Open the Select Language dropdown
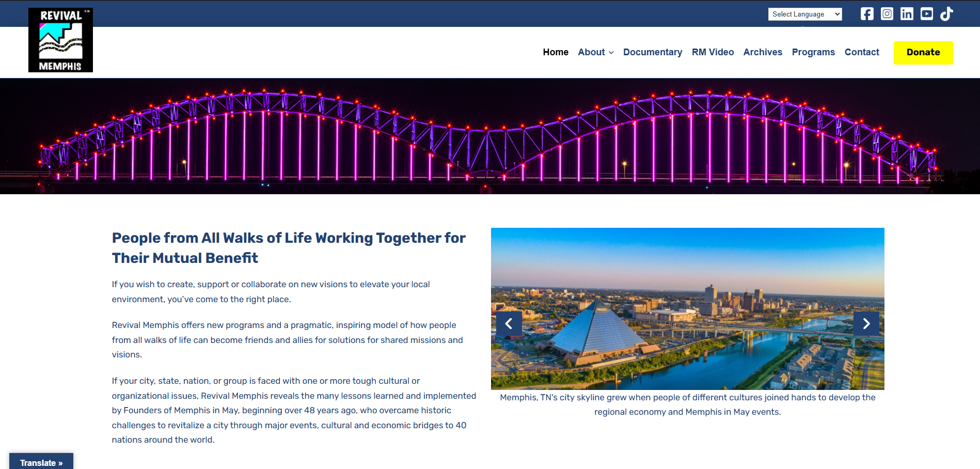980x469 pixels. (x=804, y=14)
